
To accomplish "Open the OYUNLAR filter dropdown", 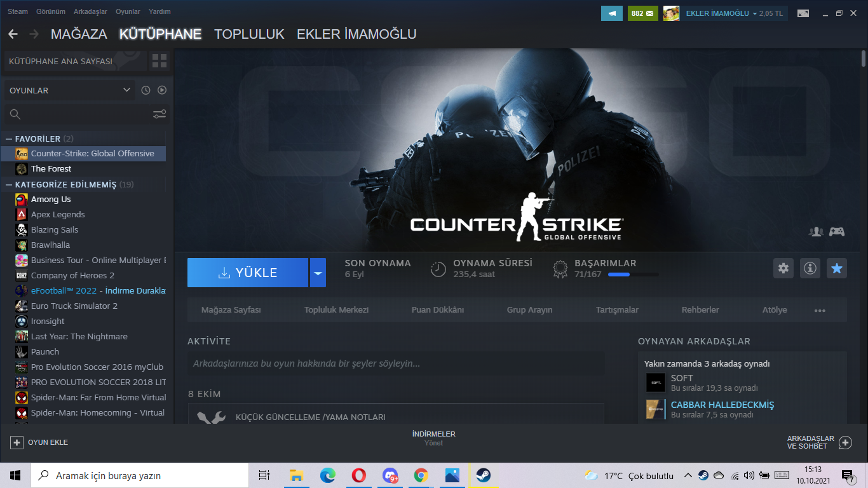I will pyautogui.click(x=69, y=90).
